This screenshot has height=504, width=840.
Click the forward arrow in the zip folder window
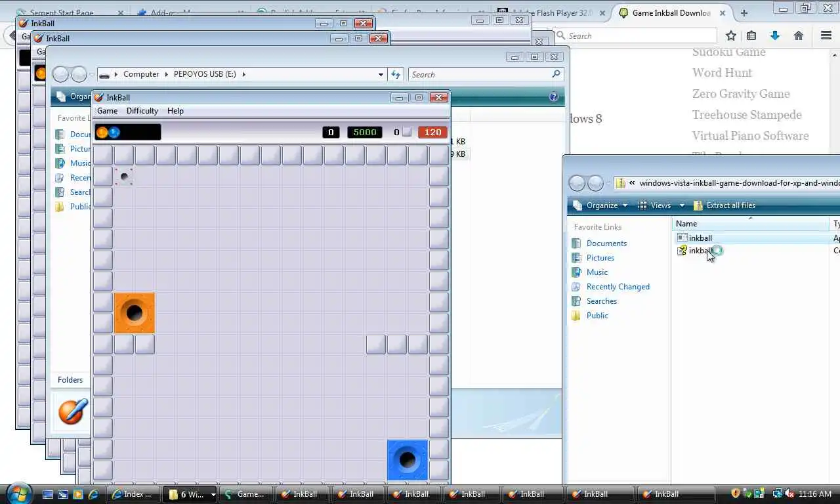tap(595, 182)
